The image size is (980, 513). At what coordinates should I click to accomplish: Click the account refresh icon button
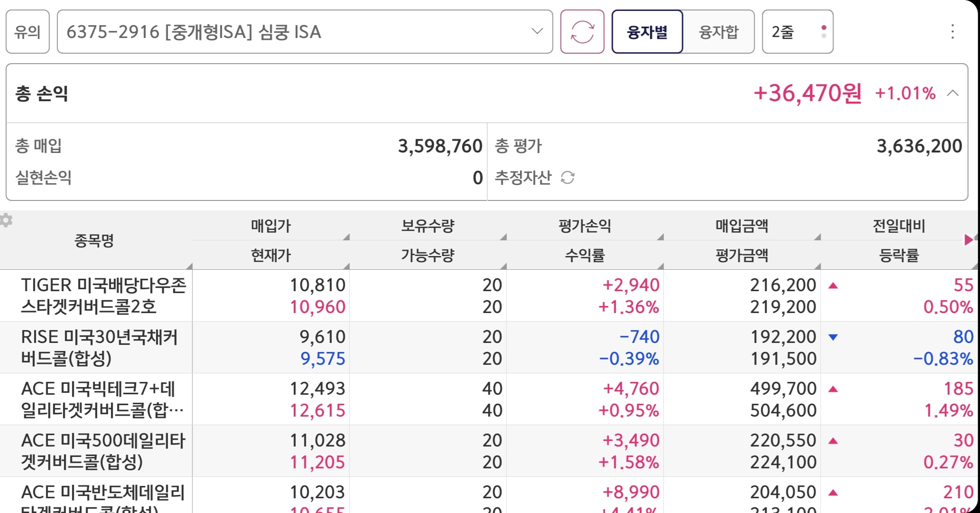582,32
